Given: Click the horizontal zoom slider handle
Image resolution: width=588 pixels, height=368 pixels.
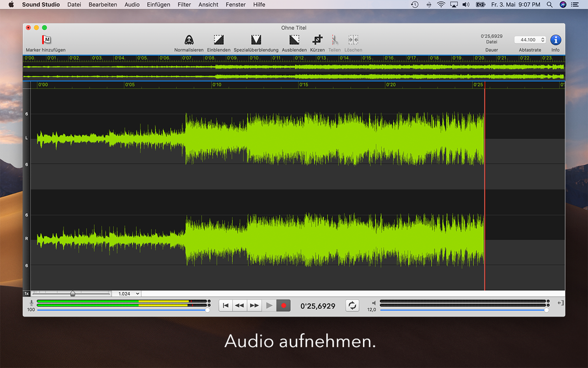Looking at the screenshot, I should coord(73,294).
